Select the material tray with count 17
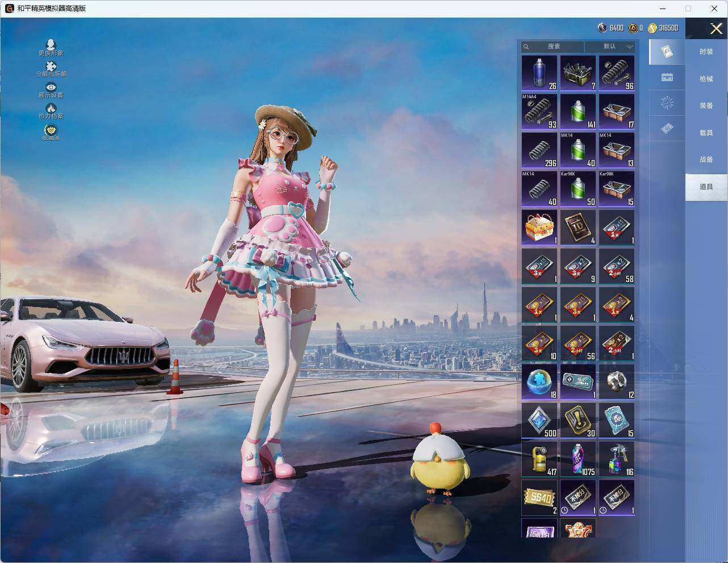The image size is (728, 563). pyautogui.click(x=617, y=112)
